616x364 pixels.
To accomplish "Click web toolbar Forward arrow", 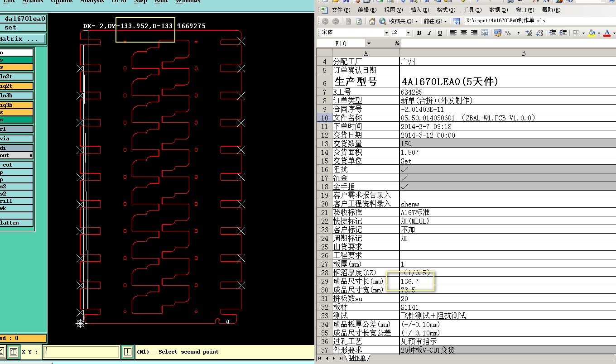I will [335, 21].
